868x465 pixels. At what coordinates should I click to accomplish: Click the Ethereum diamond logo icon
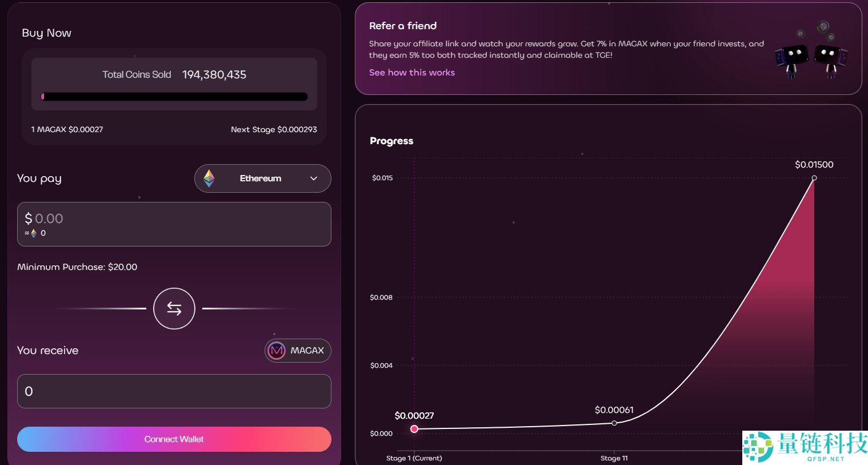[x=209, y=178]
